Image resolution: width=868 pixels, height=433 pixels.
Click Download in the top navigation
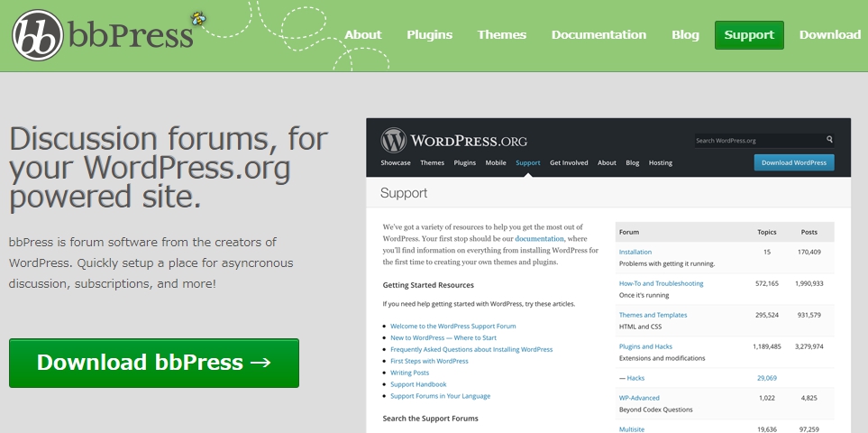pos(830,35)
